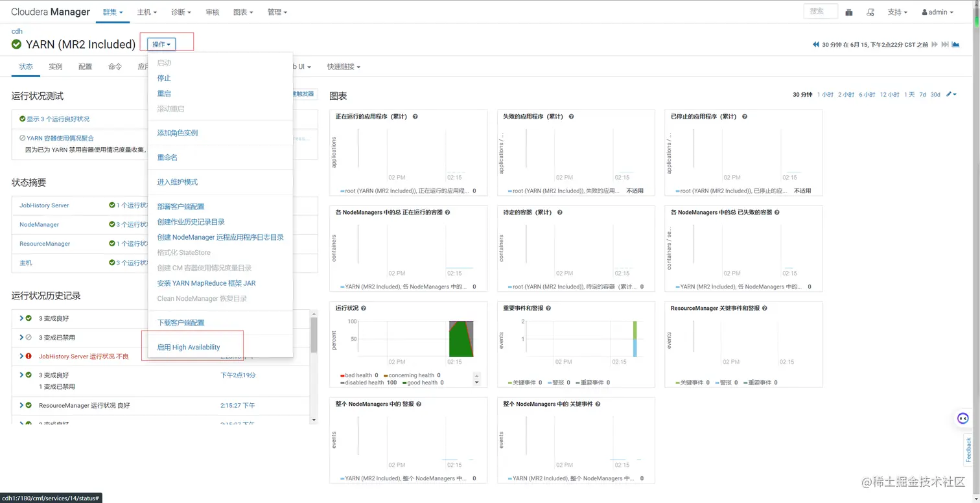Click the green health icon beside YARN title
This screenshot has width=980, height=503.
17,44
